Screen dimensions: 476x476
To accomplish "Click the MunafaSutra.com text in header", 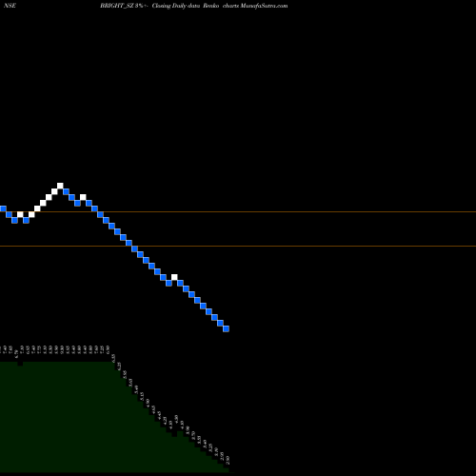I will pos(264,6).
